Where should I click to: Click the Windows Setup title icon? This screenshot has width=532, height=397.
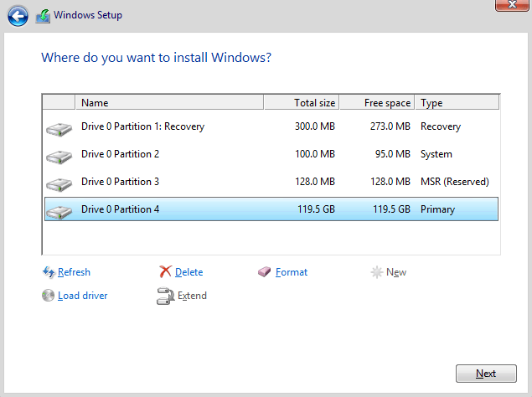[x=42, y=15]
